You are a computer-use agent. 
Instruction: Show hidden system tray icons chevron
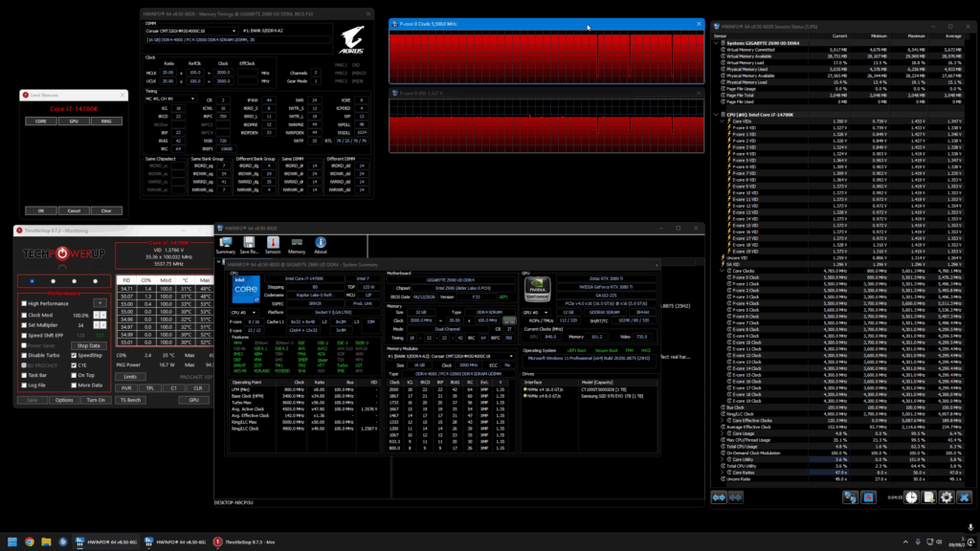tap(905, 541)
